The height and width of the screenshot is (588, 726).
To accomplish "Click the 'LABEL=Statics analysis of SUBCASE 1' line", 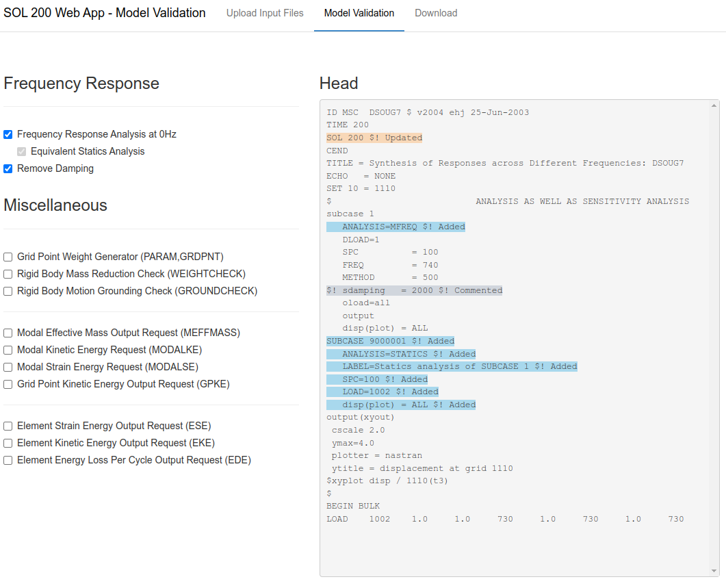I will (x=452, y=366).
